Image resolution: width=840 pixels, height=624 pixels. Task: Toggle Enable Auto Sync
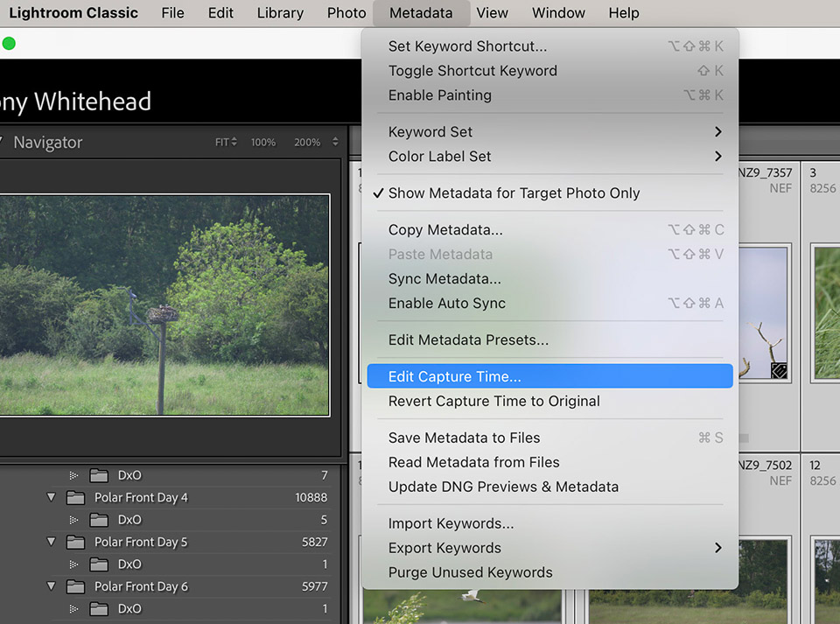click(x=550, y=303)
